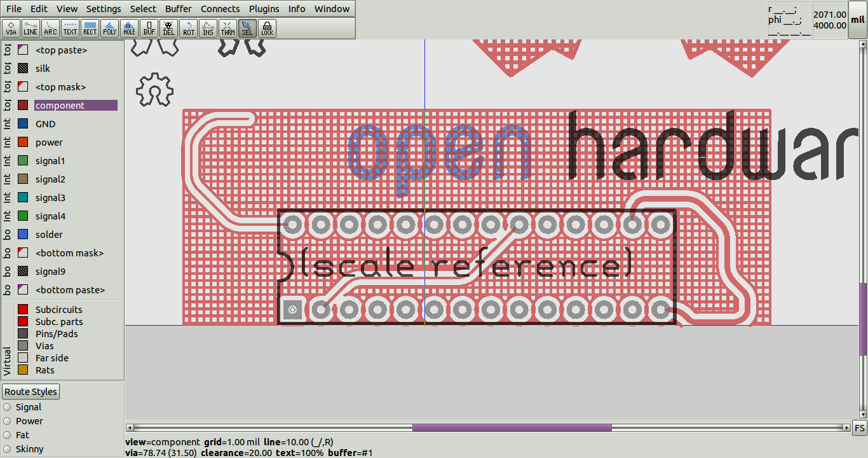Viewport: 868px width, 458px height.
Task: Switch to the DEL delete tool
Action: [168, 28]
